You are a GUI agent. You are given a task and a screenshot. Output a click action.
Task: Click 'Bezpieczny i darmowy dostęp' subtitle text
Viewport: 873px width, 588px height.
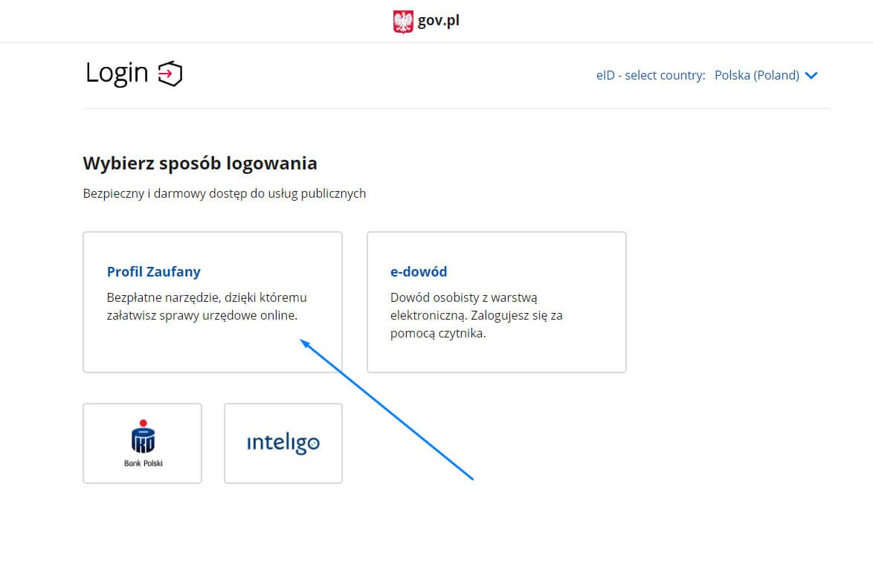click(225, 193)
